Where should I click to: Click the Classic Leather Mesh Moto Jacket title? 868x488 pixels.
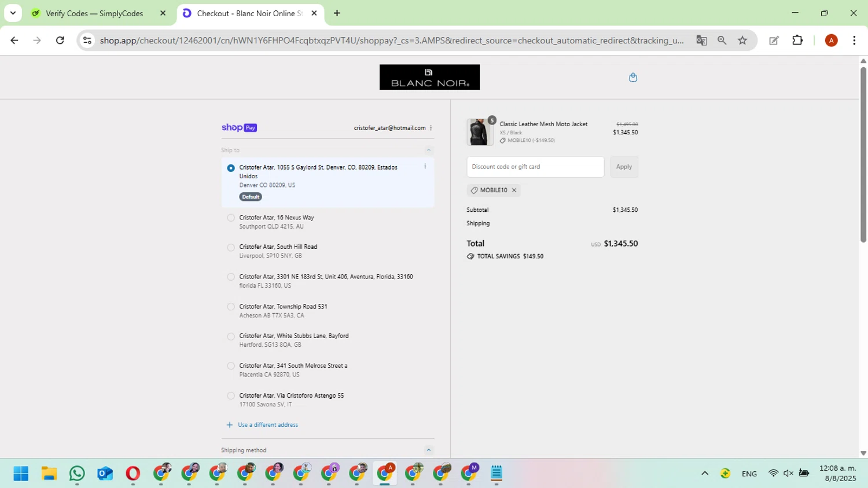click(x=543, y=124)
